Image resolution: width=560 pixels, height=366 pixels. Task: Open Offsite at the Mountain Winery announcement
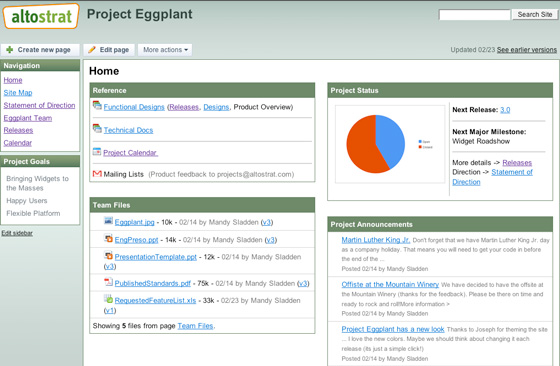tap(390, 285)
